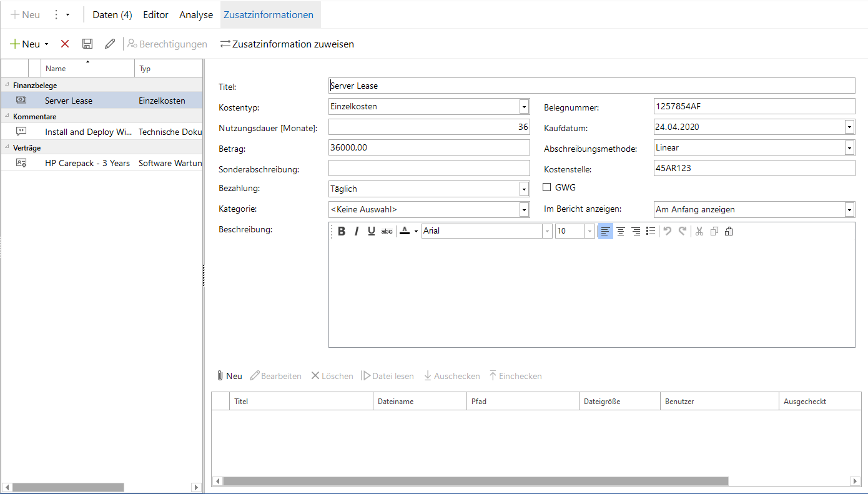Open the Kostentyp dropdown
Viewport: 868px width, 494px height.
click(524, 107)
